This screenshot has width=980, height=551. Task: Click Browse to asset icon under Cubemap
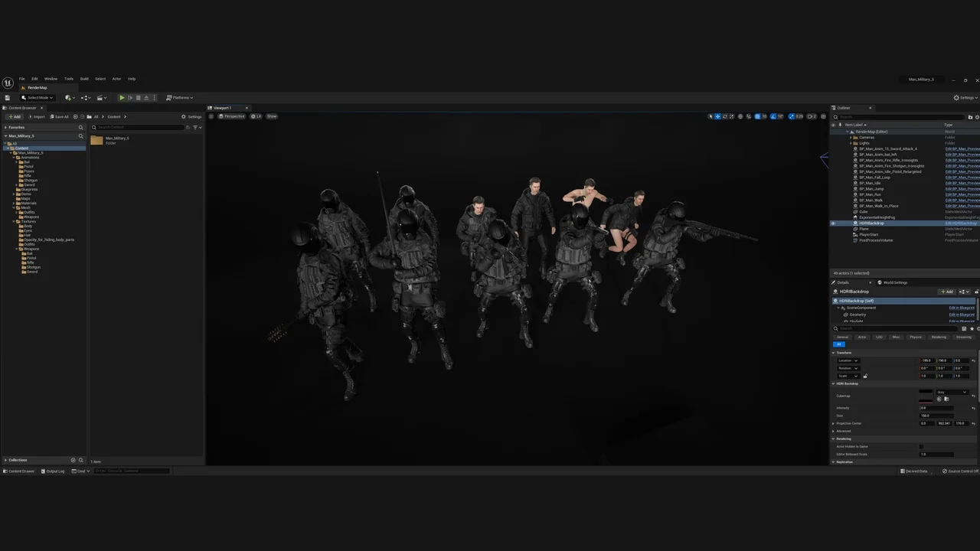[946, 399]
